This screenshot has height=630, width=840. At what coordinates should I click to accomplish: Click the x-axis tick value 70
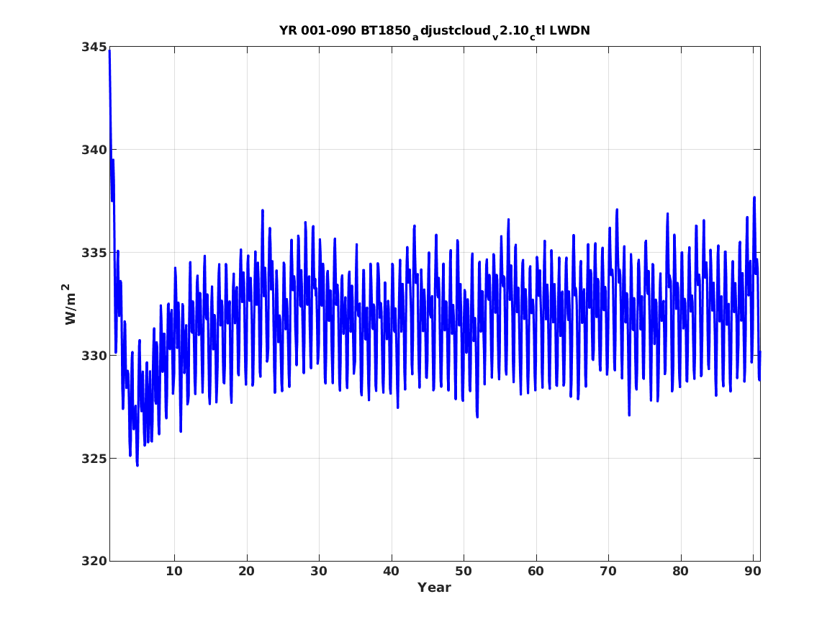tap(608, 571)
